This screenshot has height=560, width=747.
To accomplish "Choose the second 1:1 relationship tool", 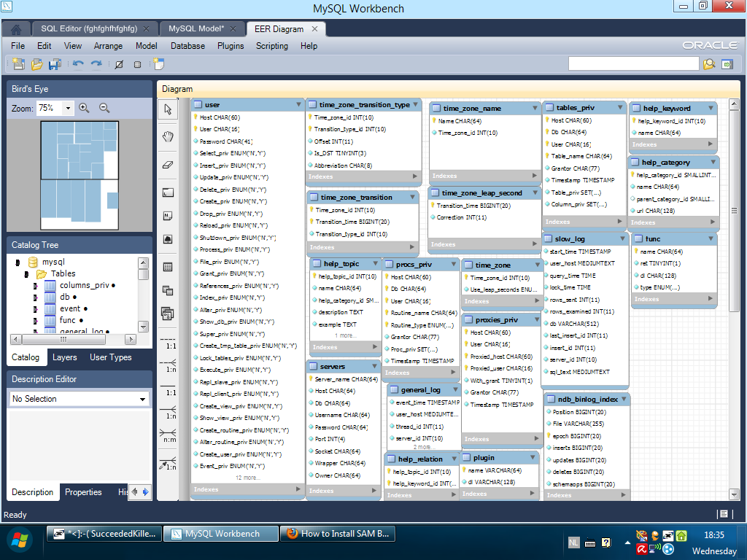I will point(169,389).
